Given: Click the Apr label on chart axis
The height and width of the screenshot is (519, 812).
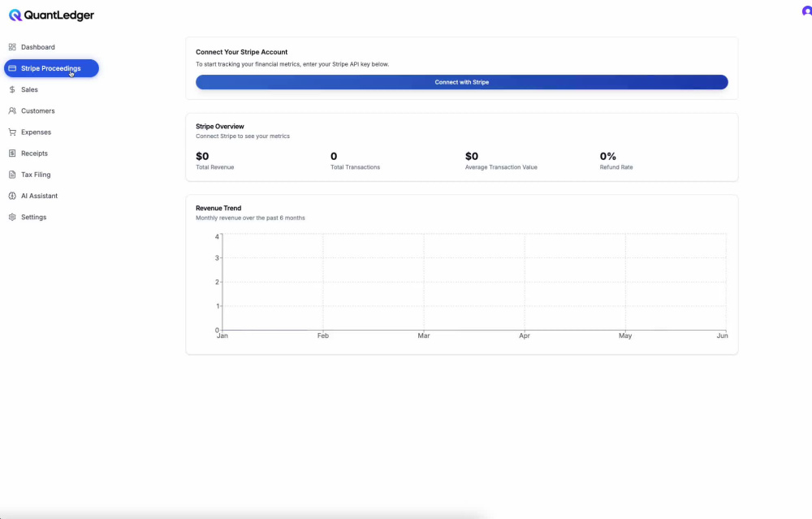Looking at the screenshot, I should 524,335.
